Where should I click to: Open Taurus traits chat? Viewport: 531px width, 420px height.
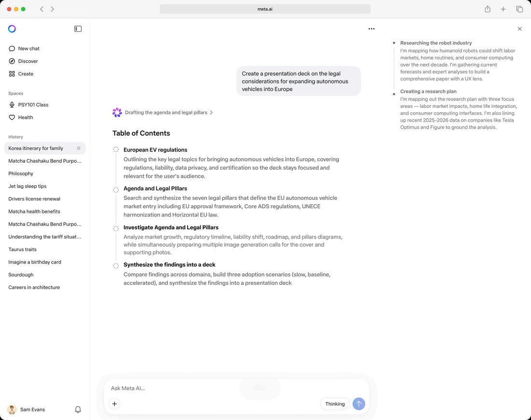tap(45, 249)
